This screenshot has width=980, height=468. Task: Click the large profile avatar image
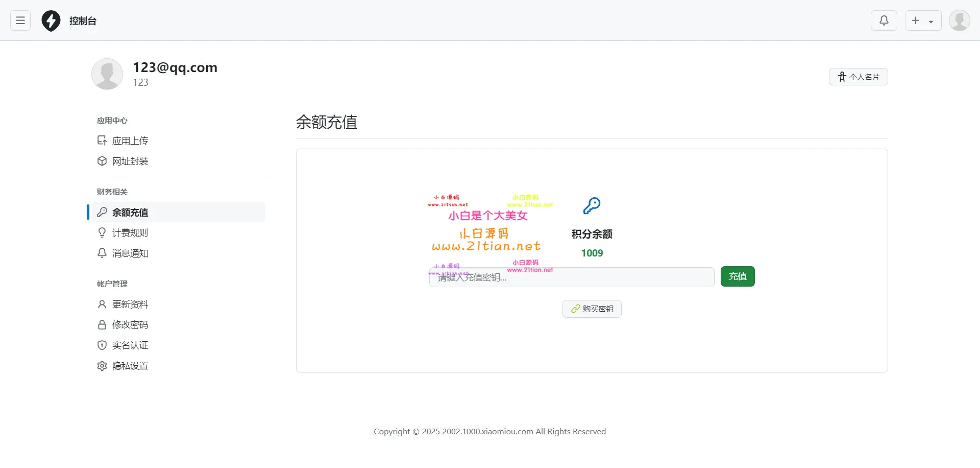coord(107,74)
